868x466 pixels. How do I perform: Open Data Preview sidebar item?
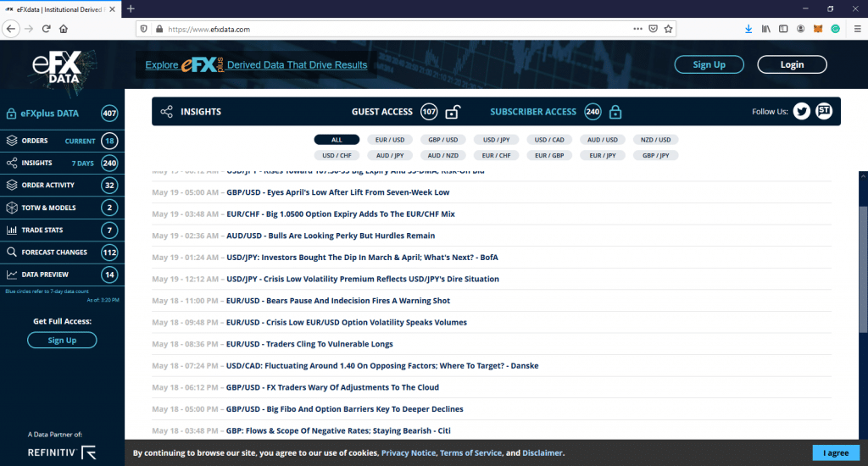[x=62, y=274]
